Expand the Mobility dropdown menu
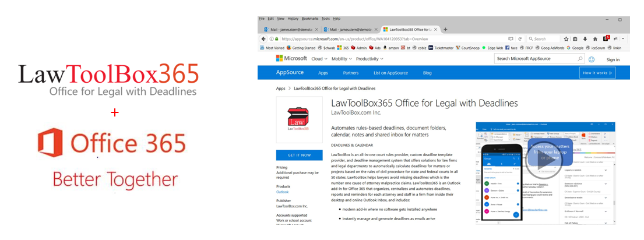Image resolution: width=644 pixels, height=240 pixels. (x=342, y=59)
